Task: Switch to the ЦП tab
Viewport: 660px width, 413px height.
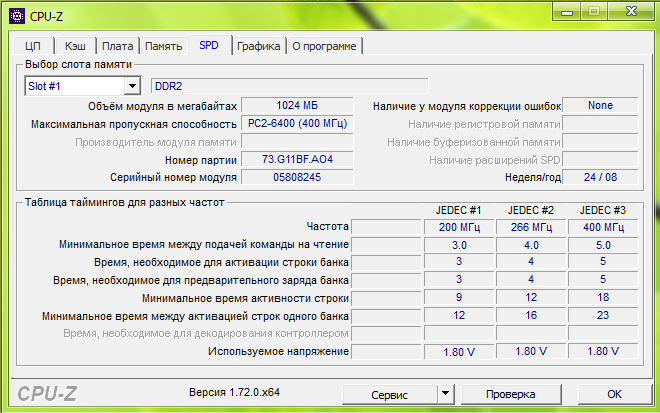Action: (33, 45)
